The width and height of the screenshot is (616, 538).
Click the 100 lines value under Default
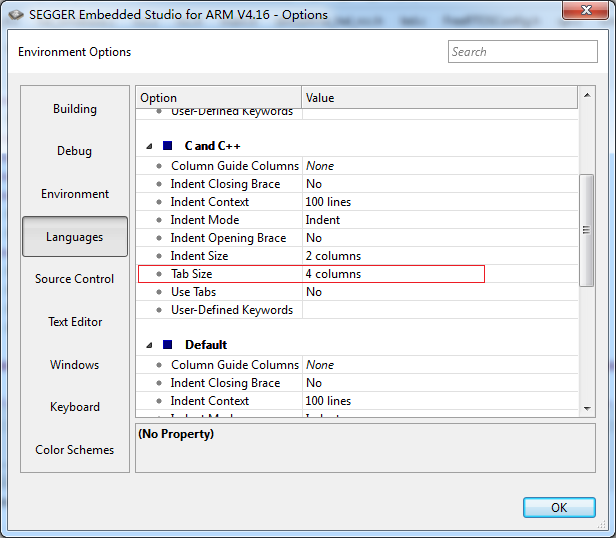point(328,401)
